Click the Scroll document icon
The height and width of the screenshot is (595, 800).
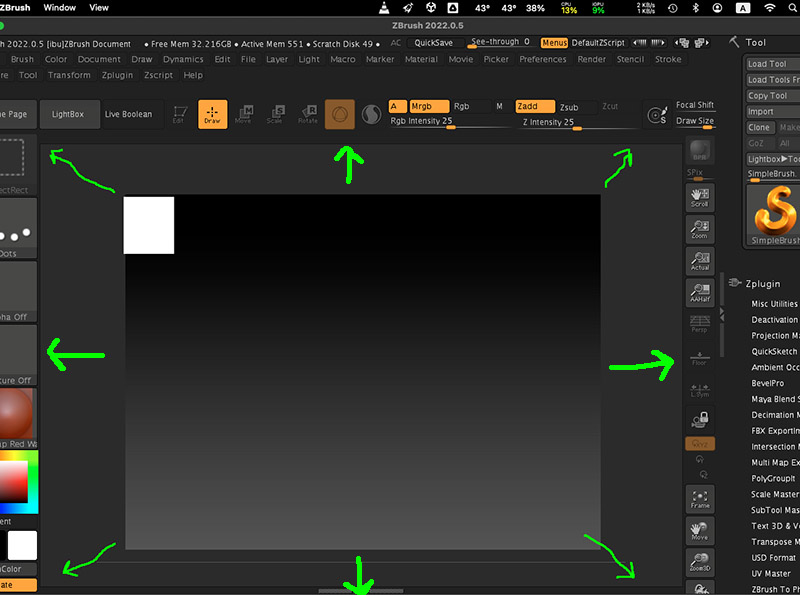tap(699, 197)
